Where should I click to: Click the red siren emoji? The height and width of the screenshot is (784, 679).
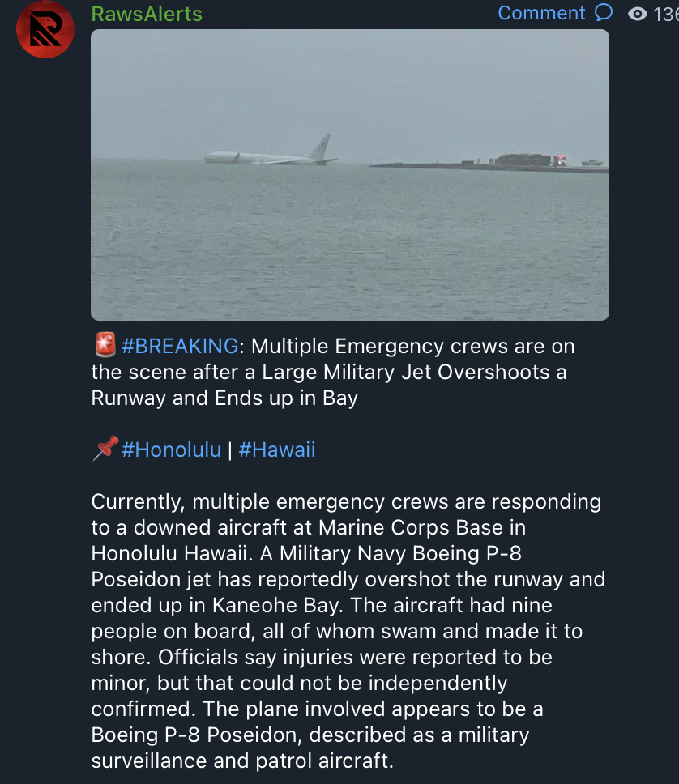(105, 345)
